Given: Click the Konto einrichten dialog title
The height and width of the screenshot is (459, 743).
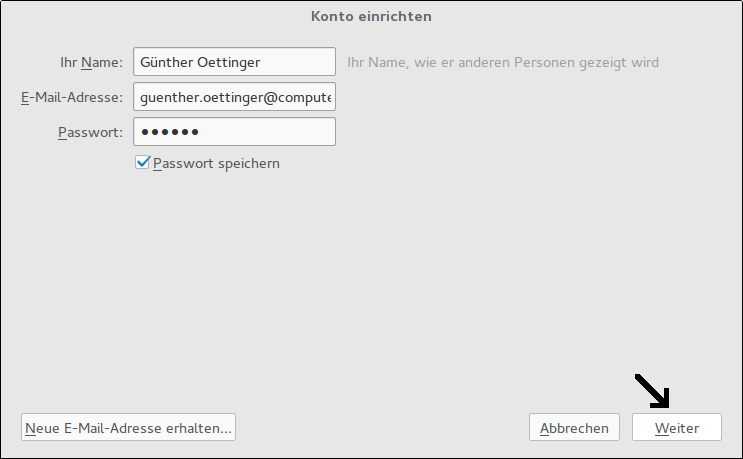Looking at the screenshot, I should tap(371, 17).
